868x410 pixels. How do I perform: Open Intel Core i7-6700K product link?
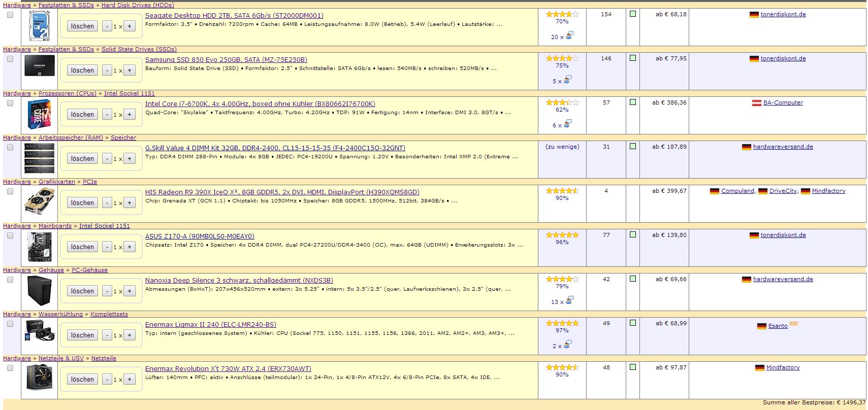pos(260,104)
